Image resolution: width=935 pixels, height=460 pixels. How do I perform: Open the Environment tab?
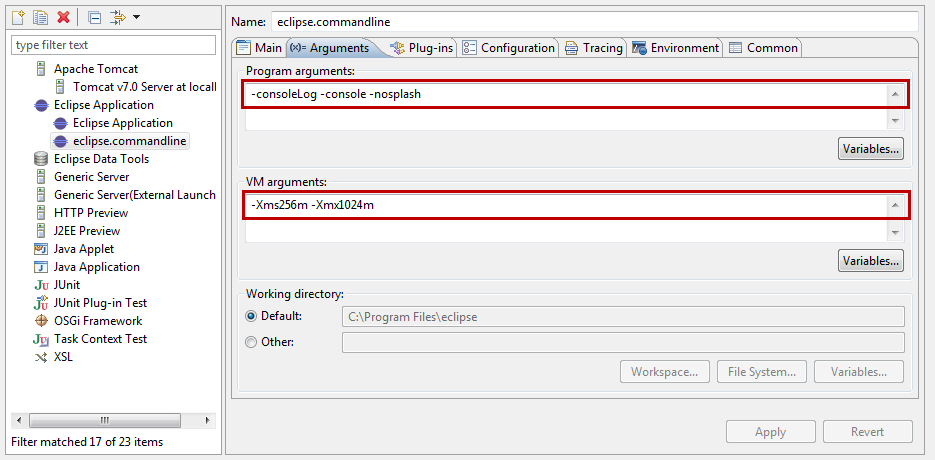(676, 48)
